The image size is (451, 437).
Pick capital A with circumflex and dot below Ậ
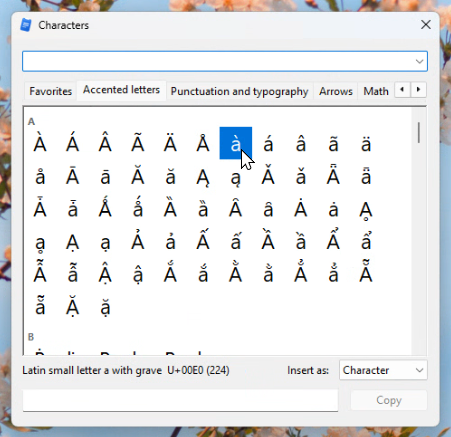105,274
